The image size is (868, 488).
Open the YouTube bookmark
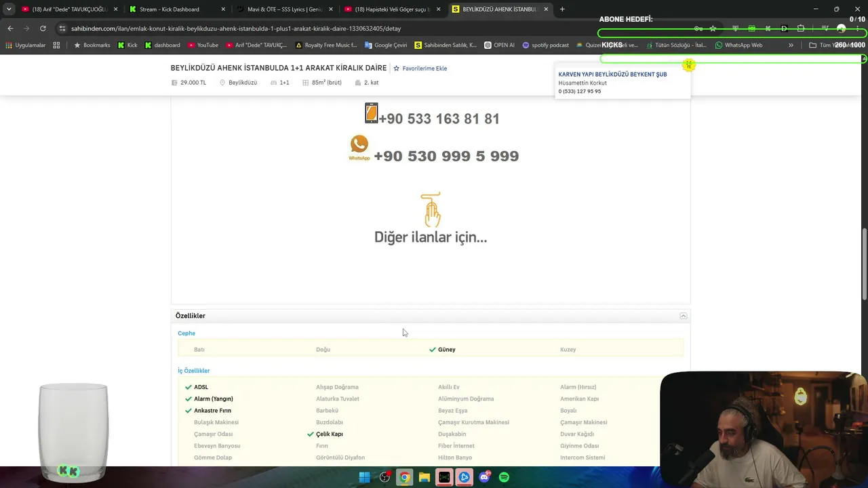pos(203,45)
